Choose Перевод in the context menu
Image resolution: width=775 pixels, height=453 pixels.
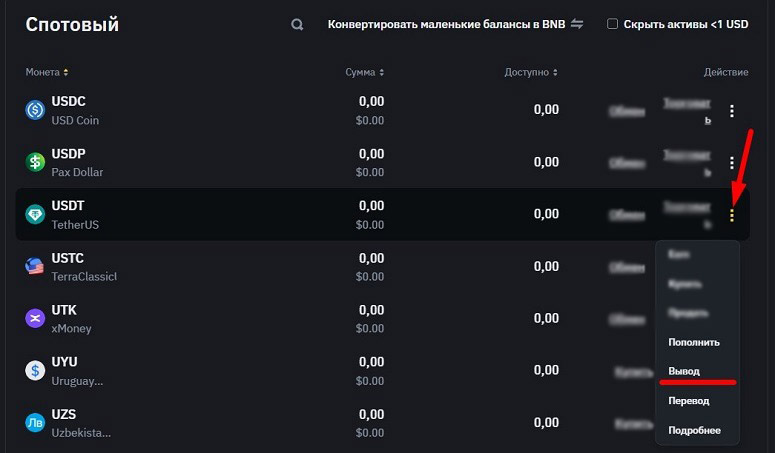pos(689,401)
